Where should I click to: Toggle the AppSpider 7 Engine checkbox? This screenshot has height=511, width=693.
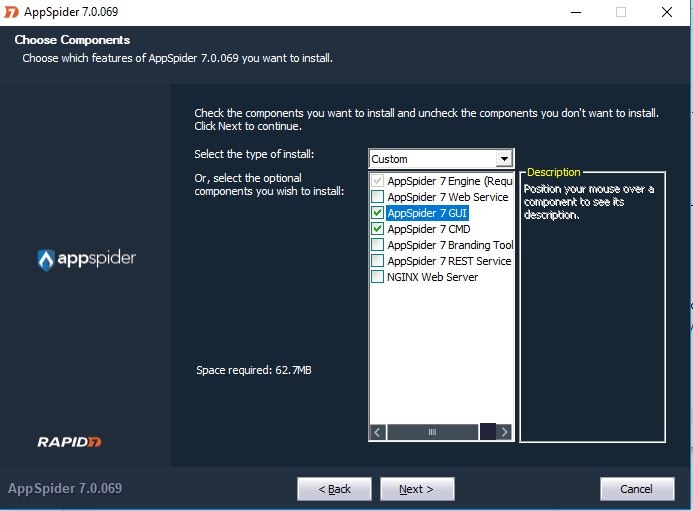click(377, 181)
